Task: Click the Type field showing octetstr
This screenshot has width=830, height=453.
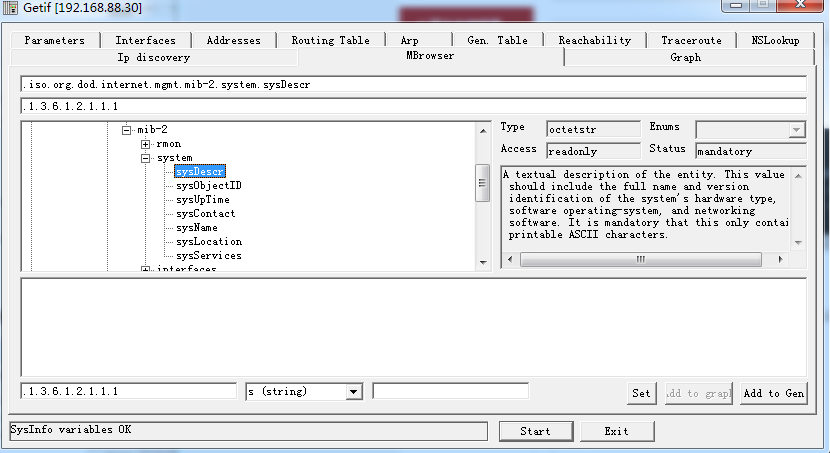Action: pos(593,129)
